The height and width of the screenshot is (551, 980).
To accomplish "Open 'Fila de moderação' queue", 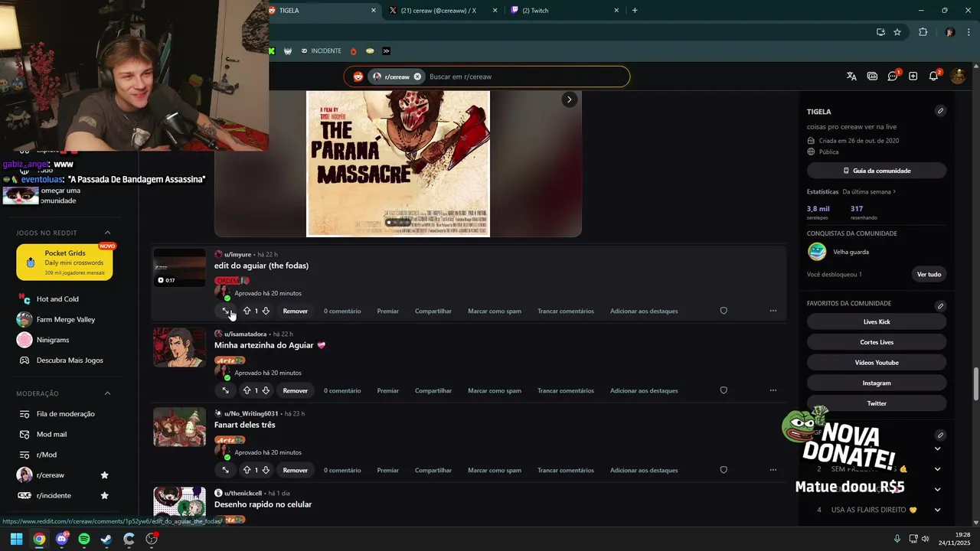I will coord(65,414).
